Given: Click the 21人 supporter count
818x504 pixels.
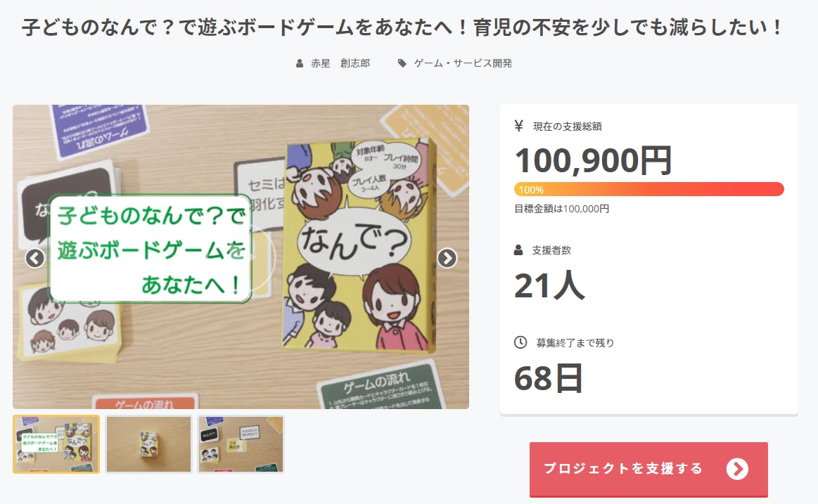Looking at the screenshot, I should (549, 285).
